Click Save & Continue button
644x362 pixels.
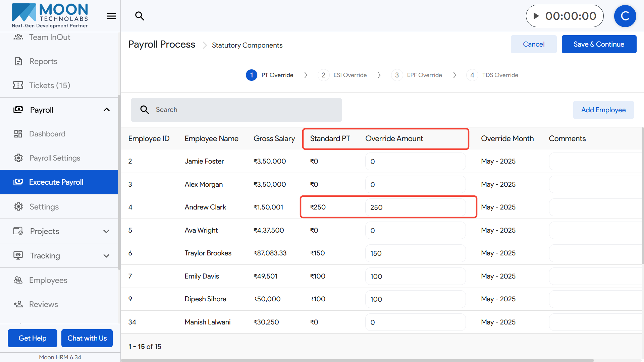tap(599, 44)
